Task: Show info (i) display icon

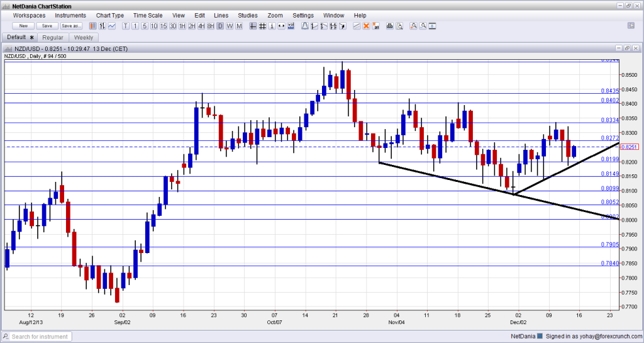Action: pos(272,26)
